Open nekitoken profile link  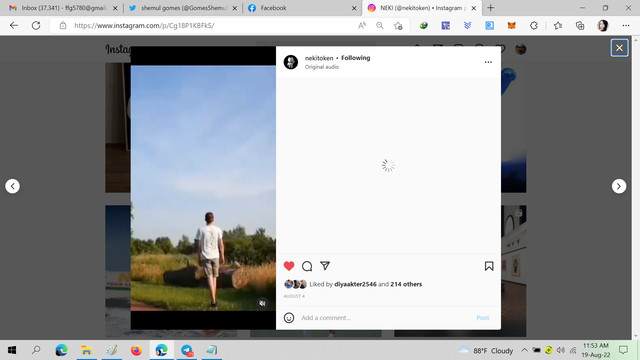(319, 58)
